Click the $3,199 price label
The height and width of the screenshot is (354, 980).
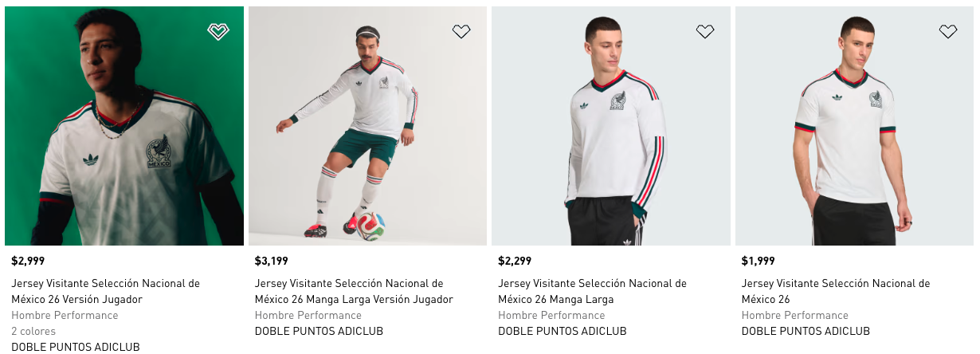(x=272, y=261)
